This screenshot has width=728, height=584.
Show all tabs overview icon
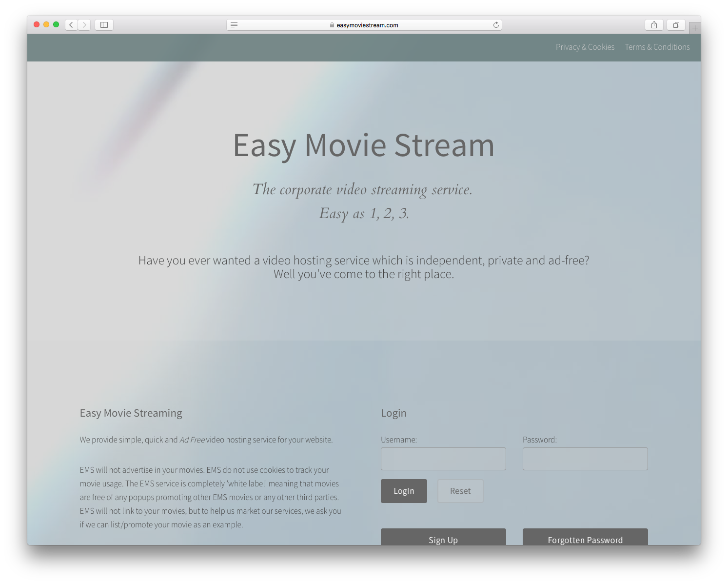(x=676, y=25)
